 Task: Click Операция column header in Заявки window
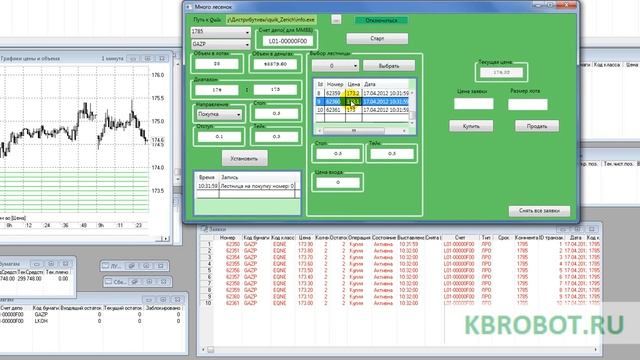coord(360,238)
